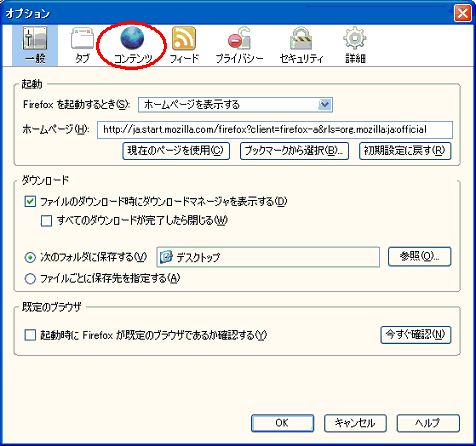Image resolution: width=476 pixels, height=446 pixels.
Task: Open the フィード (Feeds) RSS panel
Action: tap(184, 45)
